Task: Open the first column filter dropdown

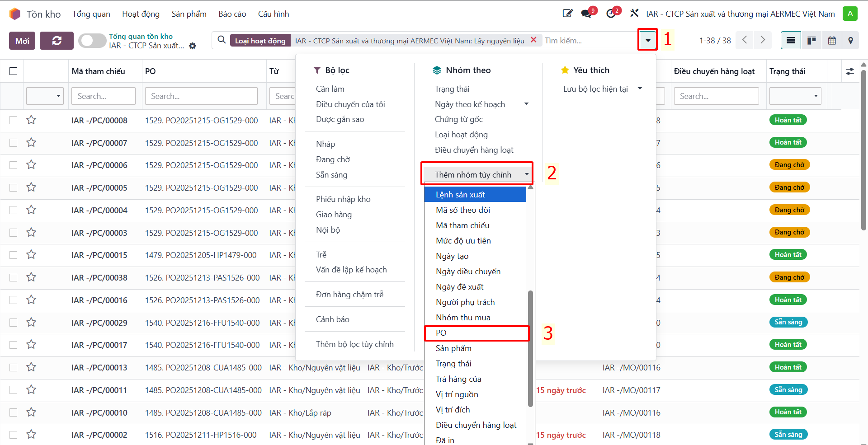Action: (x=45, y=96)
